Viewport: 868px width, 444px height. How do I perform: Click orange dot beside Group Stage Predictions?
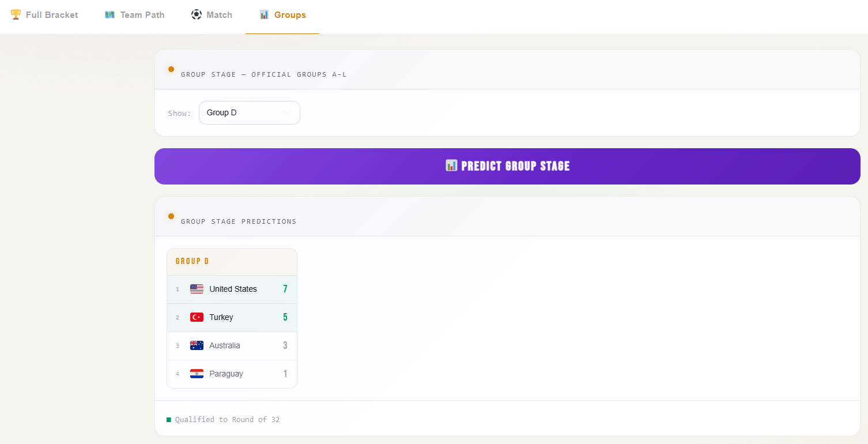coord(171,216)
